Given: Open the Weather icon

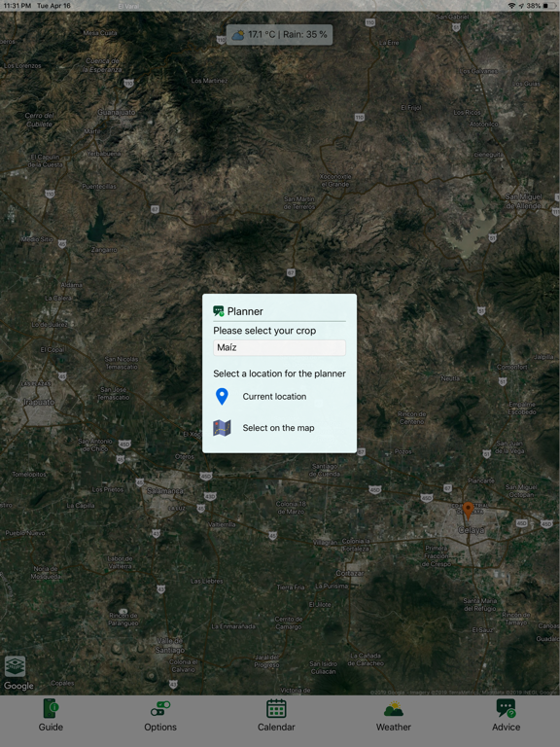Looking at the screenshot, I should click(394, 709).
